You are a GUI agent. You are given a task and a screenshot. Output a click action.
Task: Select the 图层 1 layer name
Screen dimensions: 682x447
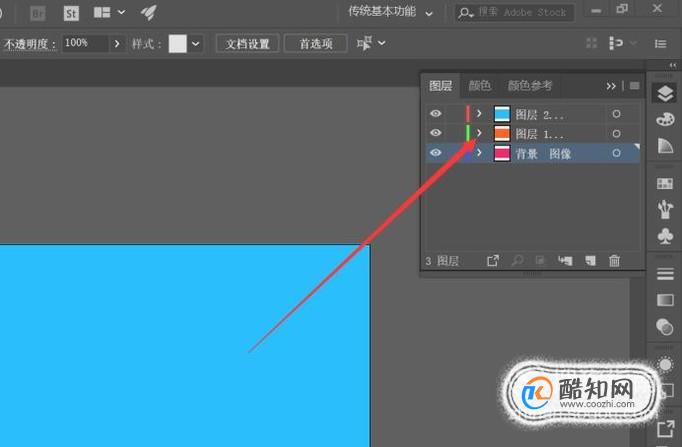pyautogui.click(x=539, y=134)
